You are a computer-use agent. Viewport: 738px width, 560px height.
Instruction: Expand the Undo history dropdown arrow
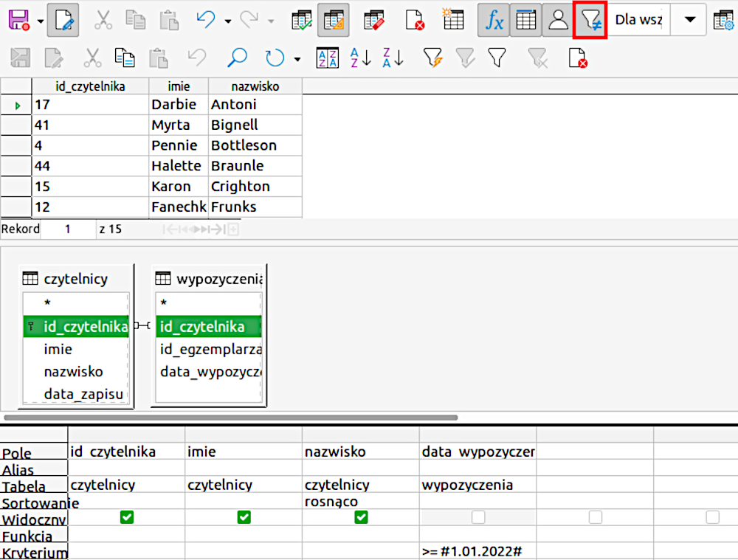[227, 21]
